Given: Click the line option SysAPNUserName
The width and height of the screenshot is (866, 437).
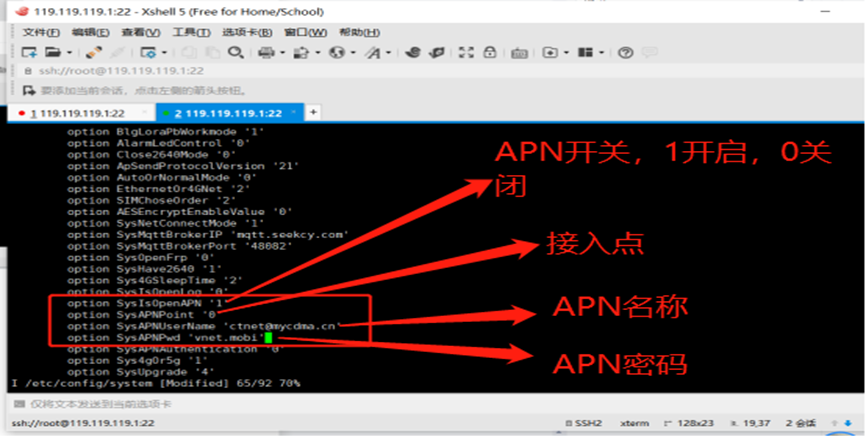Looking at the screenshot, I should coord(202,326).
